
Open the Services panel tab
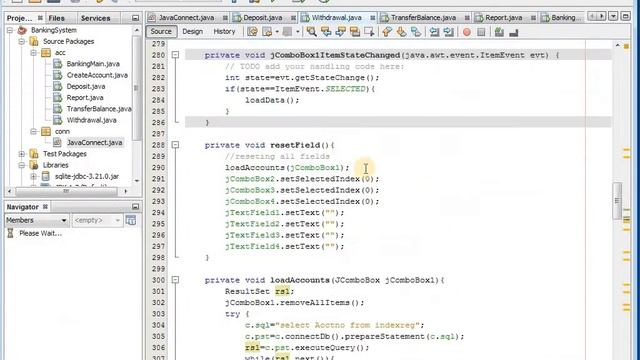(95, 18)
